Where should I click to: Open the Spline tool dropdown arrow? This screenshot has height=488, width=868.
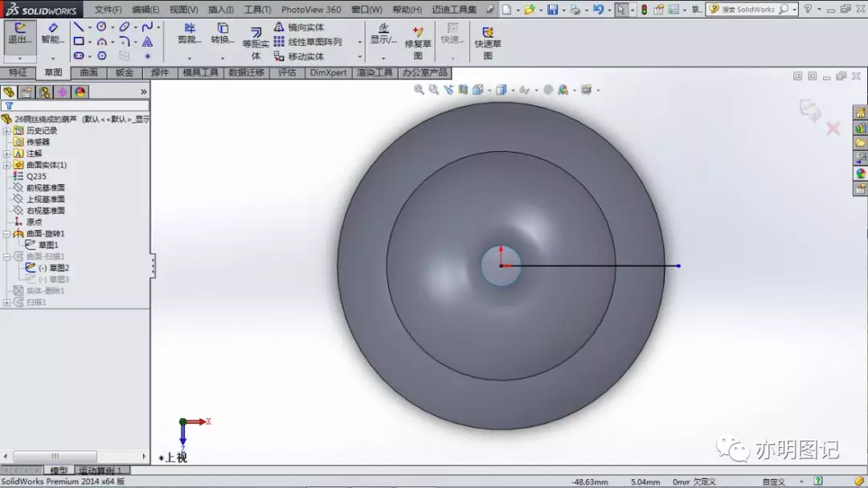click(x=158, y=27)
